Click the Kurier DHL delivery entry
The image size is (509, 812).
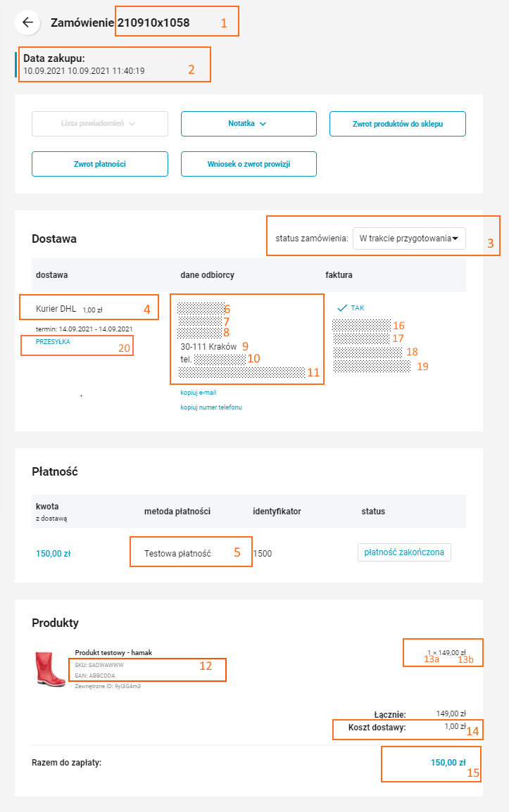(56, 308)
